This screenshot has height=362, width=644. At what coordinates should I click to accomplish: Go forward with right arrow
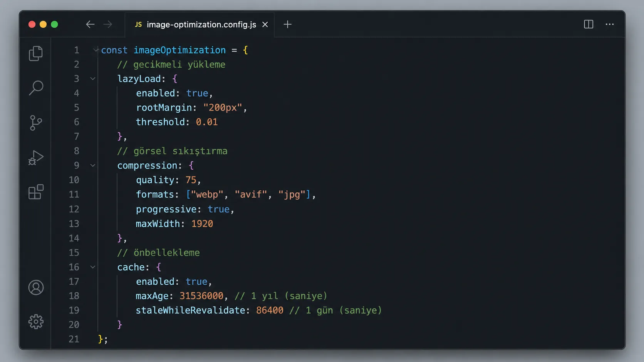[x=108, y=24]
